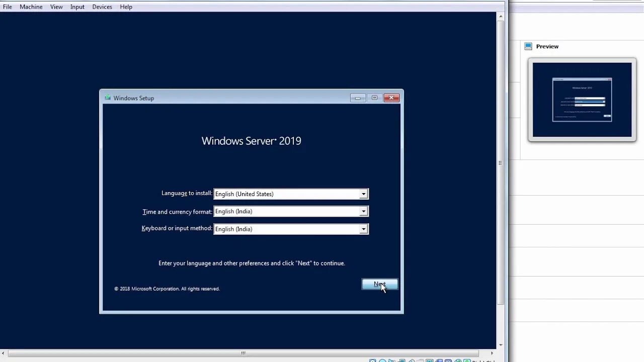
Task: Click the Preview section header label
Action: (x=547, y=46)
